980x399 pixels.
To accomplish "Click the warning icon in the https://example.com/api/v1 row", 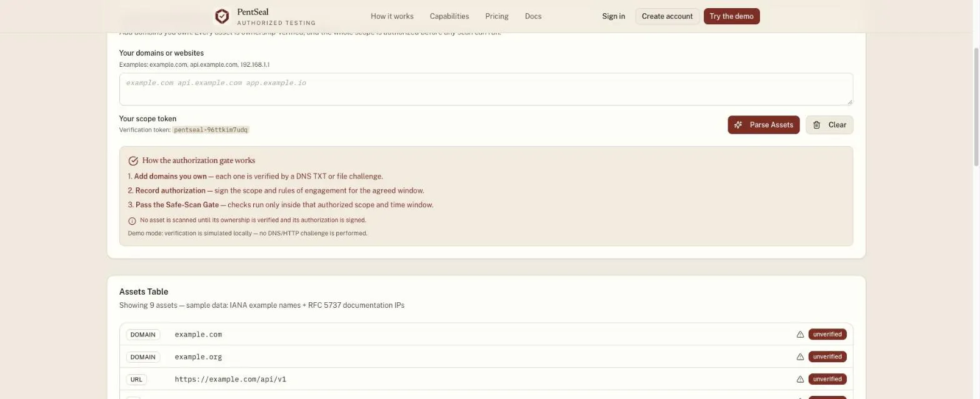I will (x=800, y=380).
